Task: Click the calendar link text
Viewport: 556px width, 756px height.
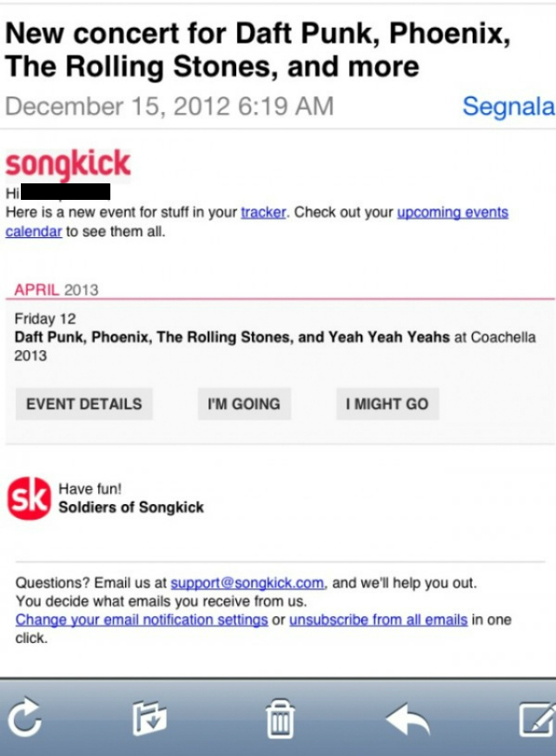Action: [x=34, y=232]
